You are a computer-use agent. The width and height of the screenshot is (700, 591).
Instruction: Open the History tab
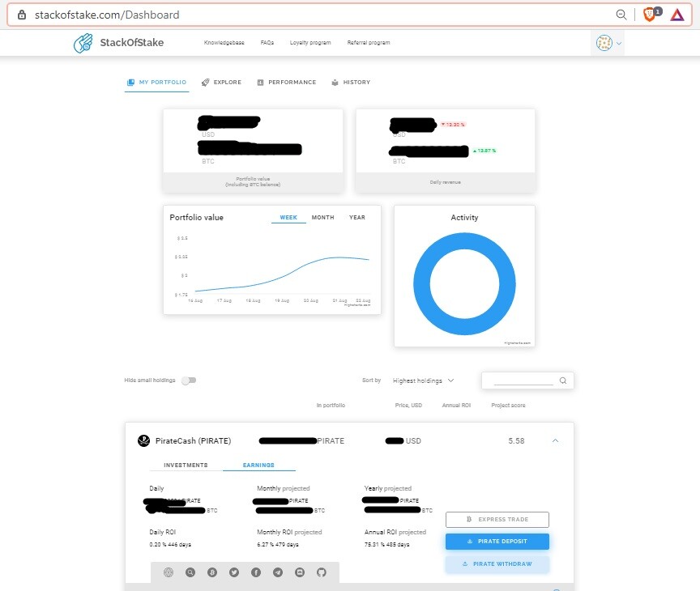click(x=351, y=83)
